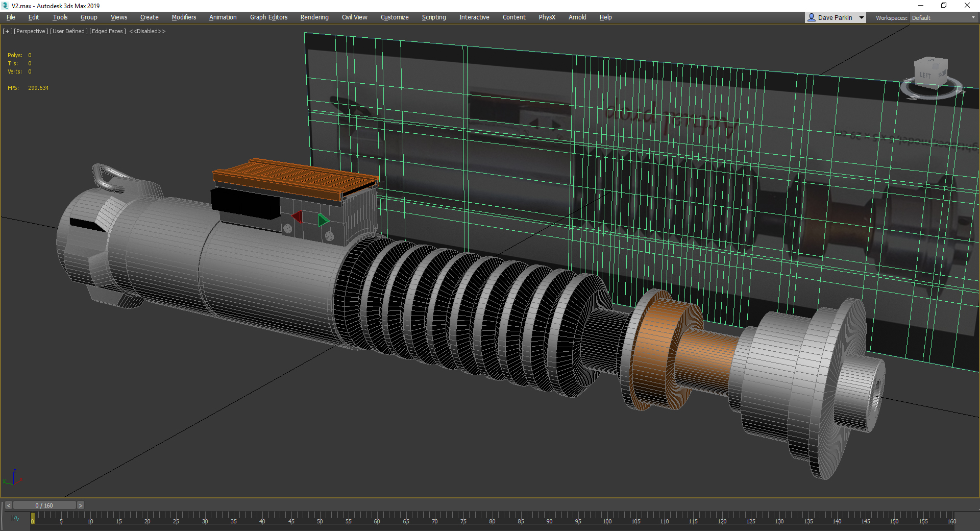The height and width of the screenshot is (531, 980).
Task: Open the Mini Curve Editor icon
Action: click(x=15, y=518)
